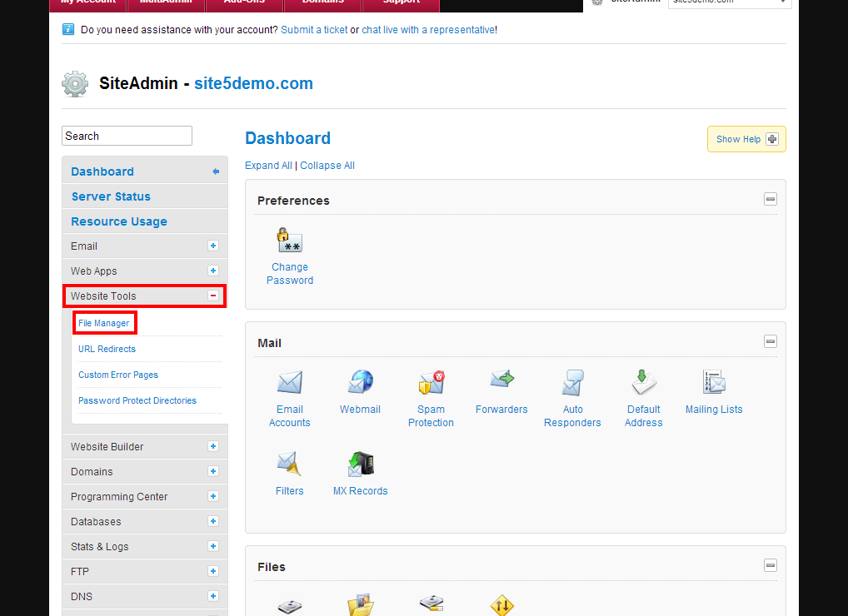Expand the FTP sidebar section
This screenshot has width=848, height=616.
213,571
